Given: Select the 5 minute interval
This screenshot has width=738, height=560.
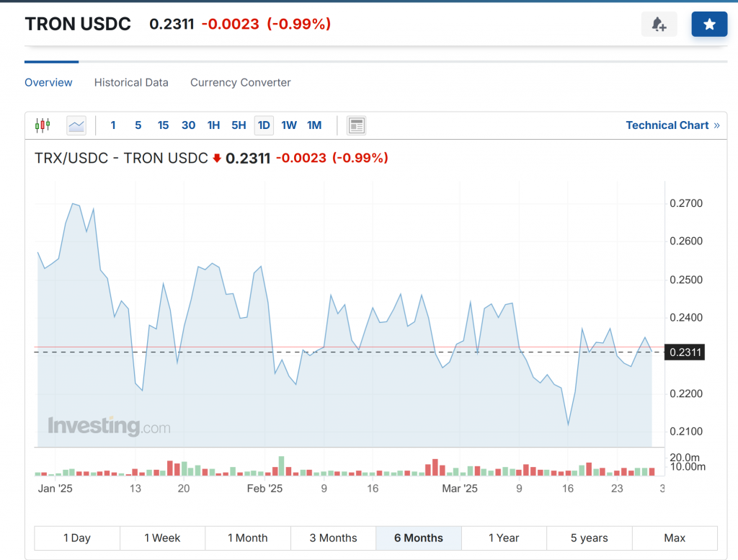Looking at the screenshot, I should (x=138, y=125).
